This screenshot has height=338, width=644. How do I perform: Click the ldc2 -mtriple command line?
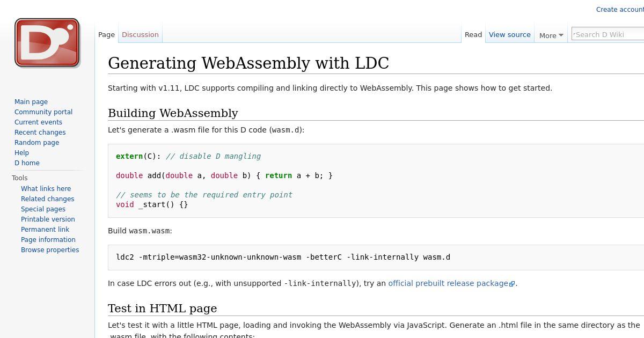pos(283,257)
